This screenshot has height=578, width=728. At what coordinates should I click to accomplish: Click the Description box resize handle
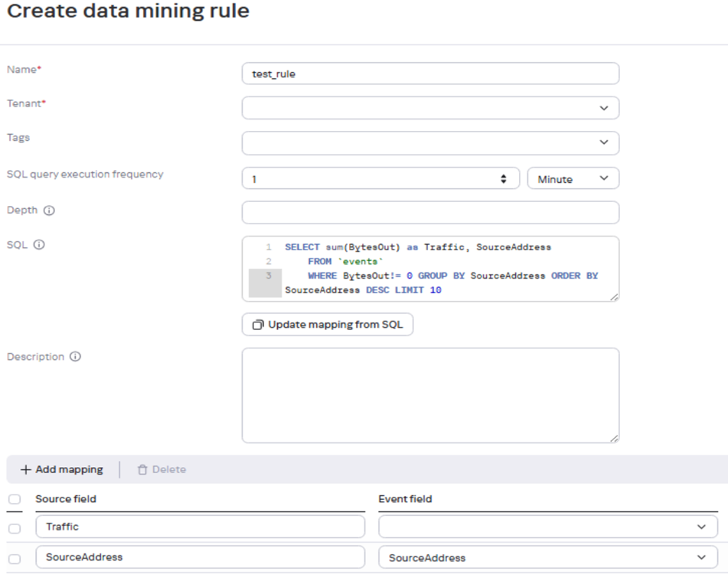(614, 438)
